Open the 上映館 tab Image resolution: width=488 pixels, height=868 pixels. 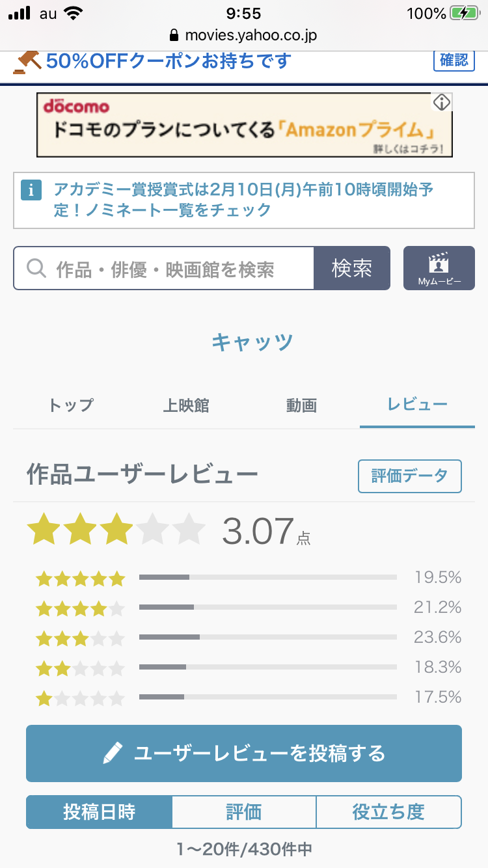pos(186,405)
